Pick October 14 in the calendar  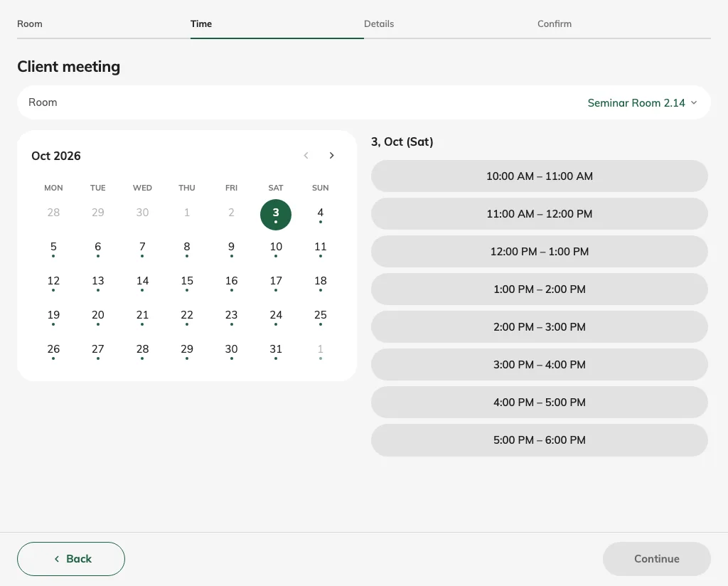coord(142,283)
